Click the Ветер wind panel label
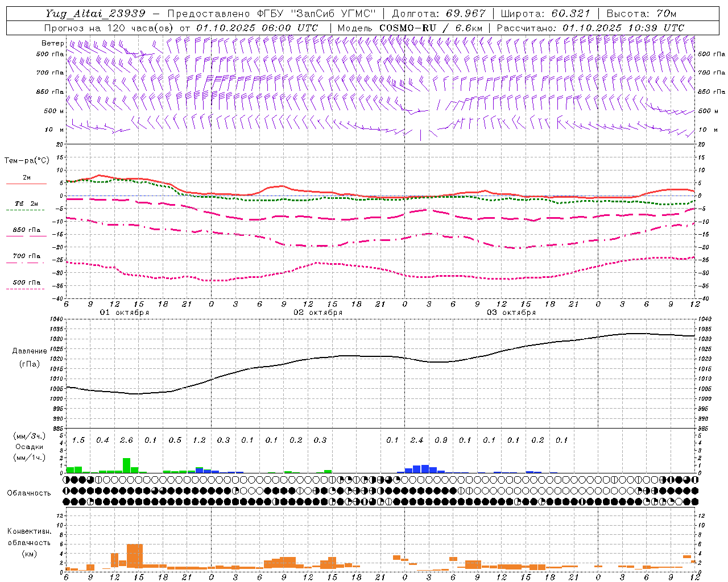This screenshot has width=728, height=582. click(52, 43)
